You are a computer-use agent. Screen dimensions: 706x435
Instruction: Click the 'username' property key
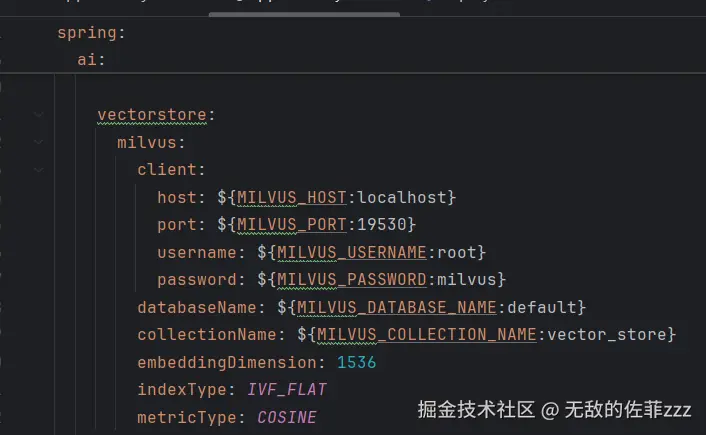[197, 252]
